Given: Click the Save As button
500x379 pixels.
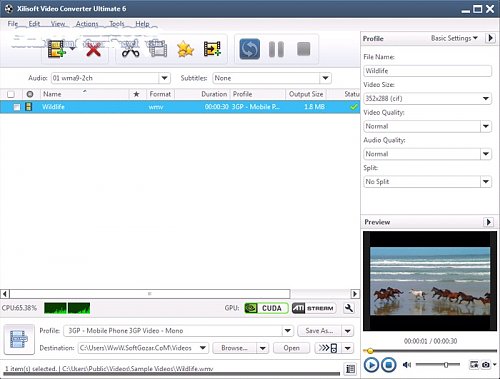Looking at the screenshot, I should [319, 331].
